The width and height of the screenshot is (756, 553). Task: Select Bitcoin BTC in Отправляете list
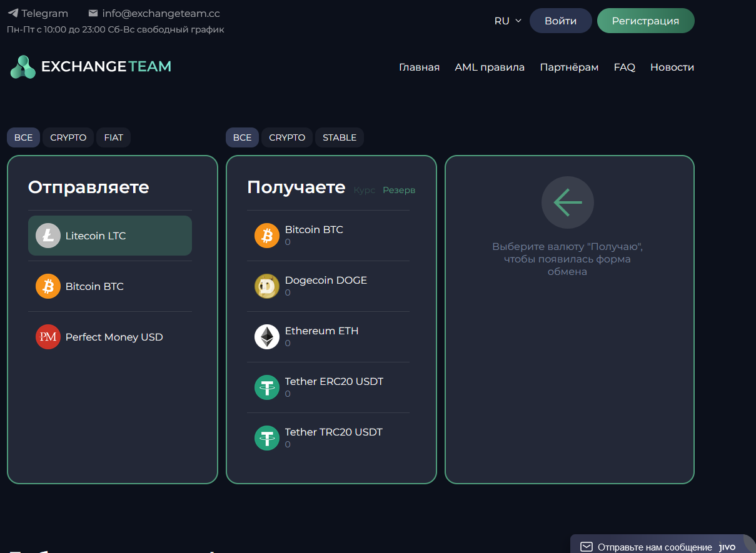tap(110, 286)
